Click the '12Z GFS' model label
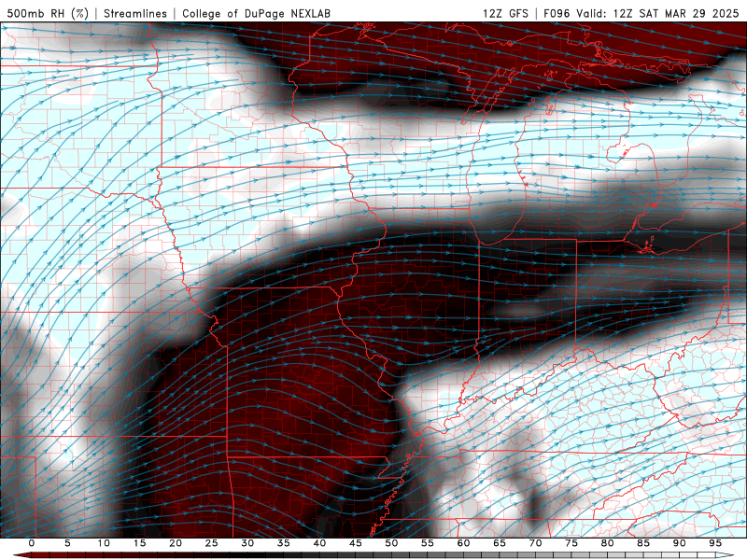This screenshot has height=560, width=747. 505,13
